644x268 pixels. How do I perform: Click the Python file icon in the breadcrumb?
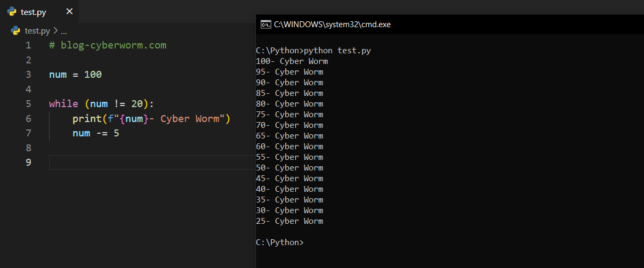16,31
